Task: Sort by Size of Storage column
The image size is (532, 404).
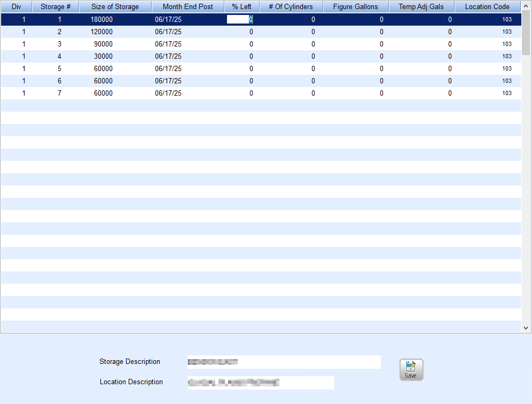Action: 115,7
